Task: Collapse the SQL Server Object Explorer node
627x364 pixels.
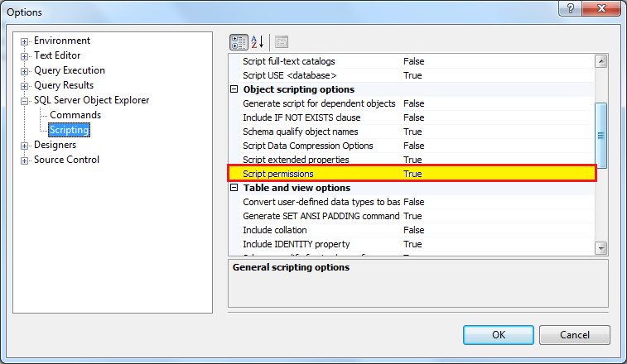Action: pyautogui.click(x=25, y=101)
